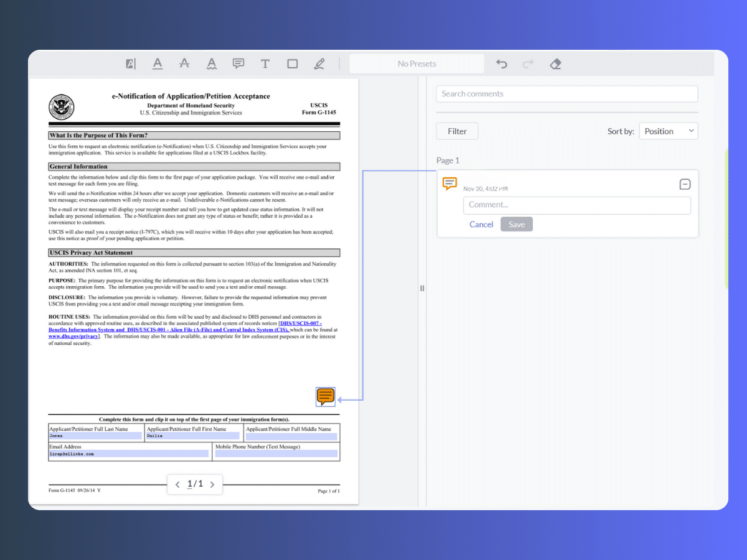Screen dimensions: 747x560
Task: Select the free text tool
Action: (x=265, y=63)
